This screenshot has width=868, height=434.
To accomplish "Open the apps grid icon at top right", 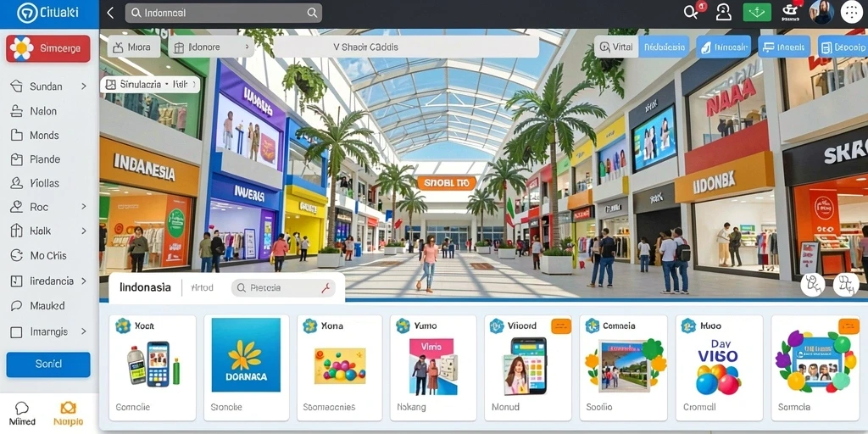I will 851,12.
